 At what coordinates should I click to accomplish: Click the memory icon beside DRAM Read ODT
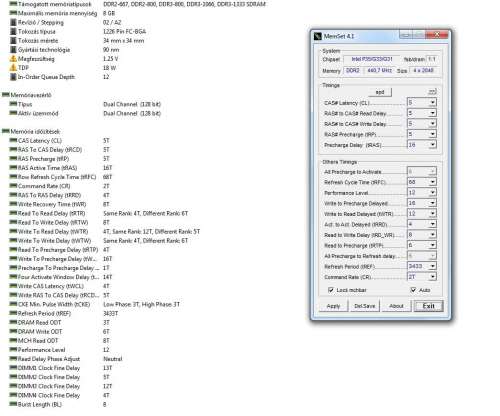[x=13, y=322]
